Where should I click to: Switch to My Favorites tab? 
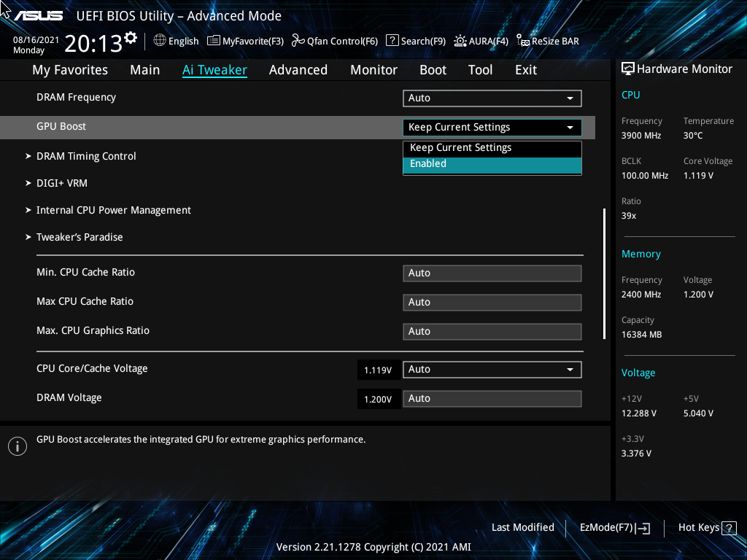70,70
